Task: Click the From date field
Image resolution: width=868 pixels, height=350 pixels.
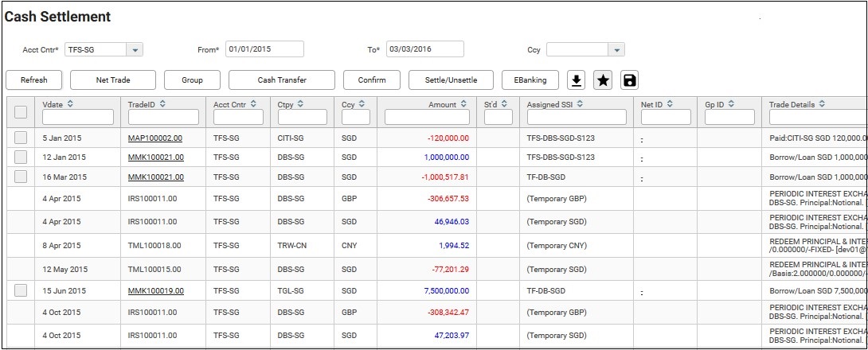Action: coord(265,49)
